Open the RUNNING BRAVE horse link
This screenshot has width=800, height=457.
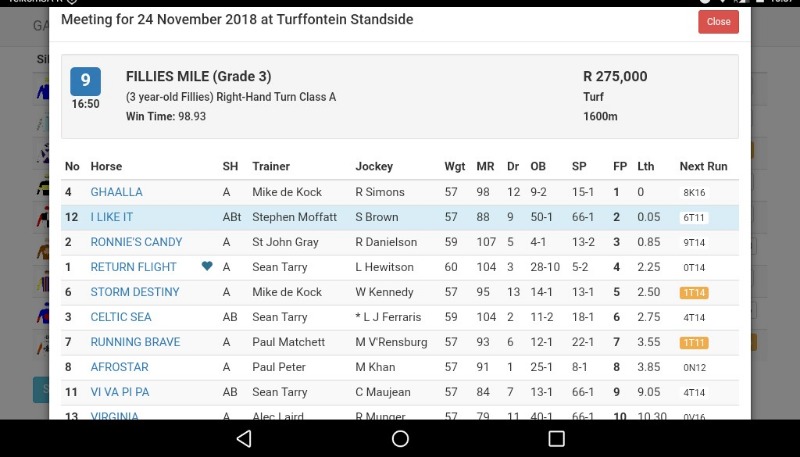click(x=135, y=342)
